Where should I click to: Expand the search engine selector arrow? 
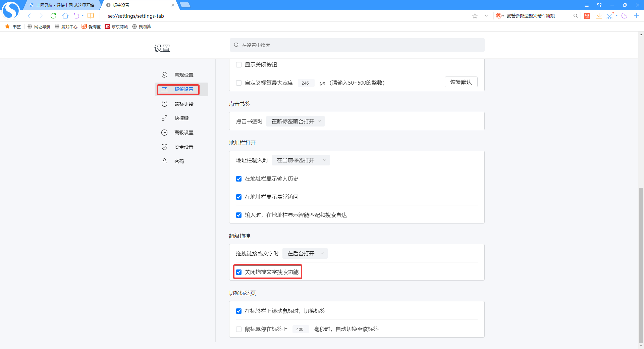click(503, 16)
